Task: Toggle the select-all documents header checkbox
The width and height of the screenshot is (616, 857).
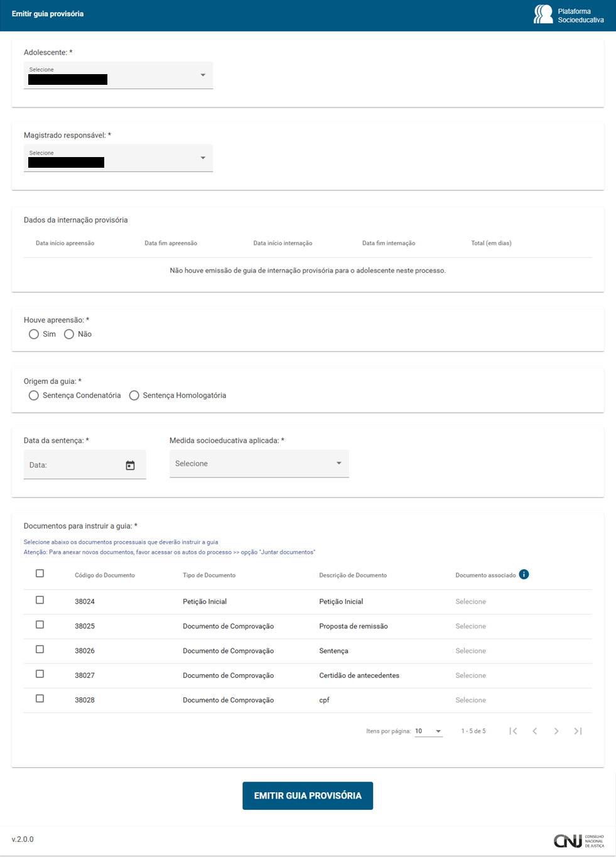Action: coord(40,573)
